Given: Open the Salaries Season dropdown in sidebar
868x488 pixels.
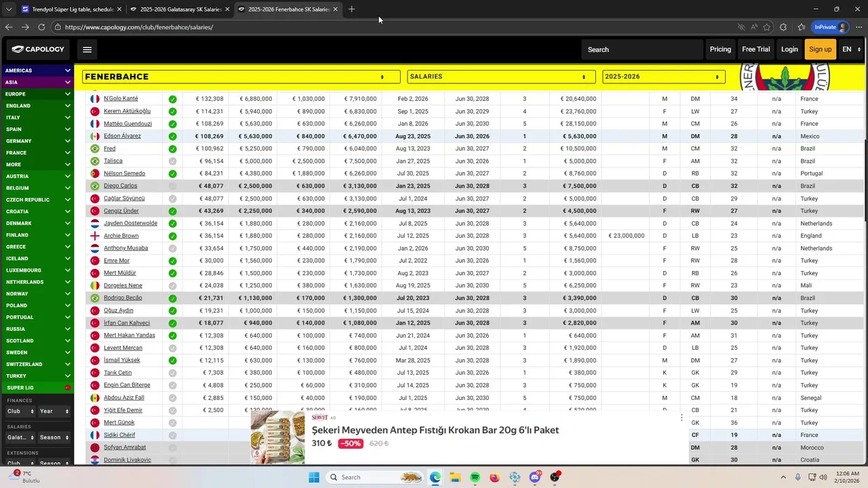Looking at the screenshot, I should click(54, 437).
